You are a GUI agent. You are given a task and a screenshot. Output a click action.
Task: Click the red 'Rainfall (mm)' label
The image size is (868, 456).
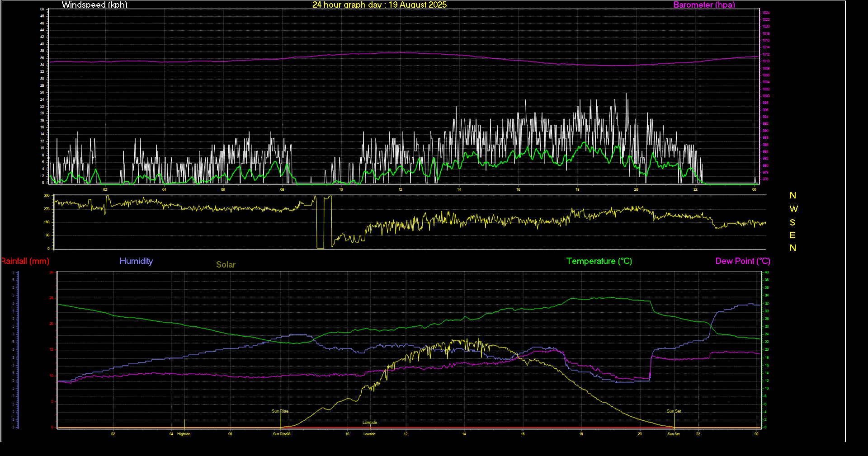(x=25, y=261)
